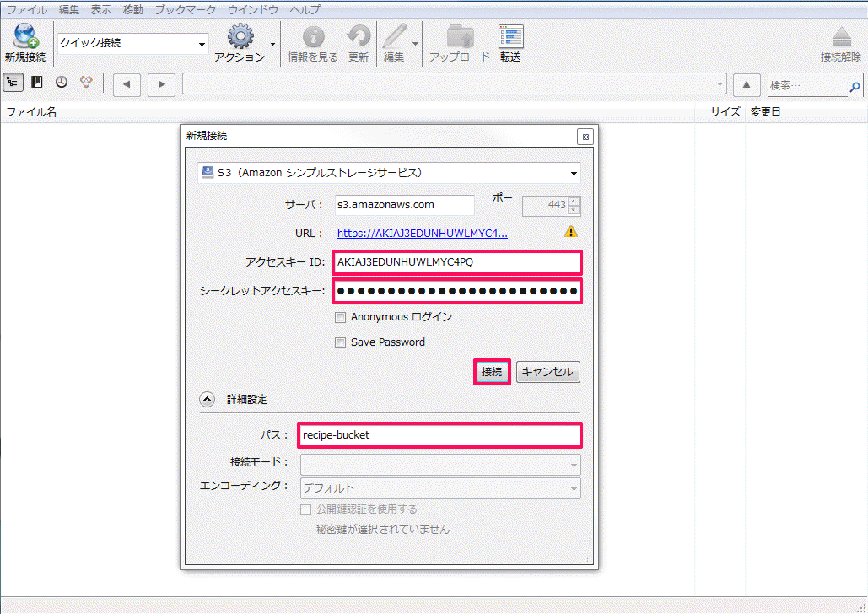Switch to browser outline view icon
This screenshot has height=614, width=868.
[13, 83]
